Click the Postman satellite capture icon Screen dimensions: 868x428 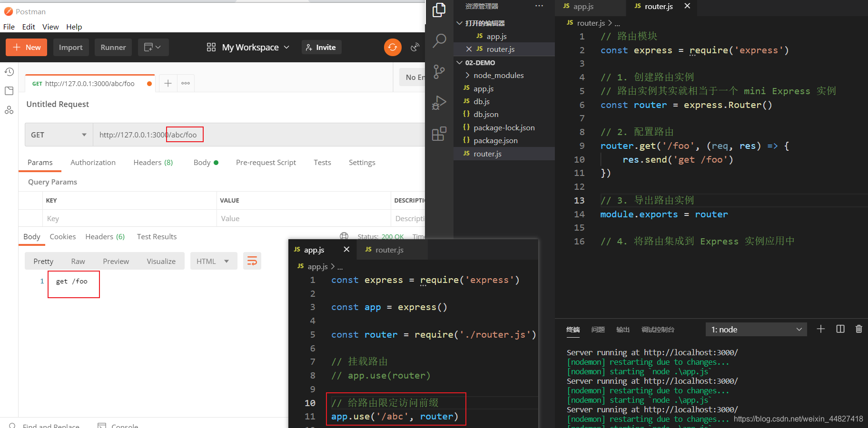[x=415, y=47]
